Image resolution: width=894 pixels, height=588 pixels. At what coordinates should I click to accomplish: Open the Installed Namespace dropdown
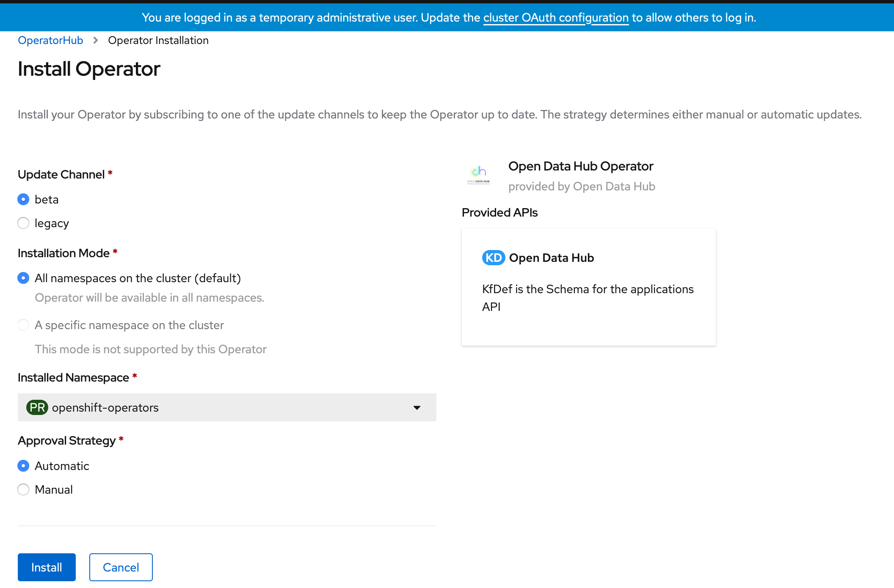tap(226, 407)
